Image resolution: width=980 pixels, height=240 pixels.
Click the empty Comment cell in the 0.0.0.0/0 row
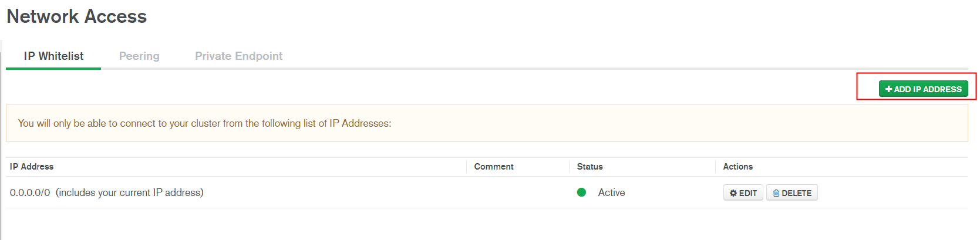(x=518, y=192)
